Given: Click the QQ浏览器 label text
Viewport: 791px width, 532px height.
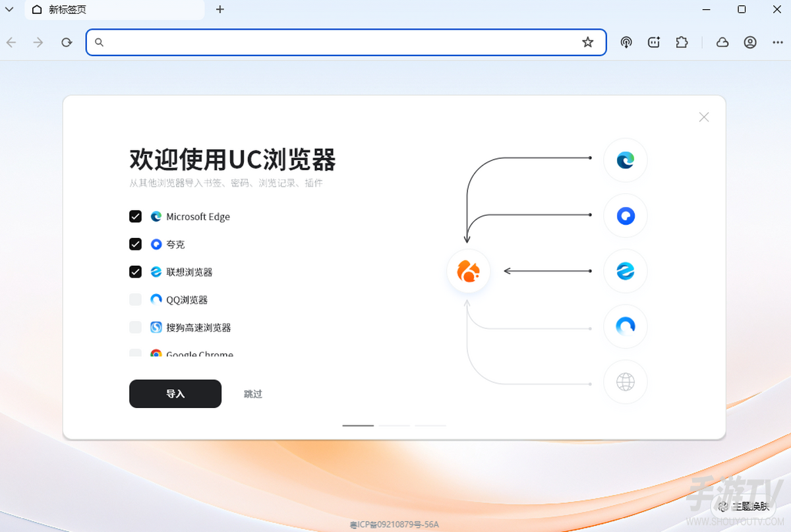Looking at the screenshot, I should (187, 300).
